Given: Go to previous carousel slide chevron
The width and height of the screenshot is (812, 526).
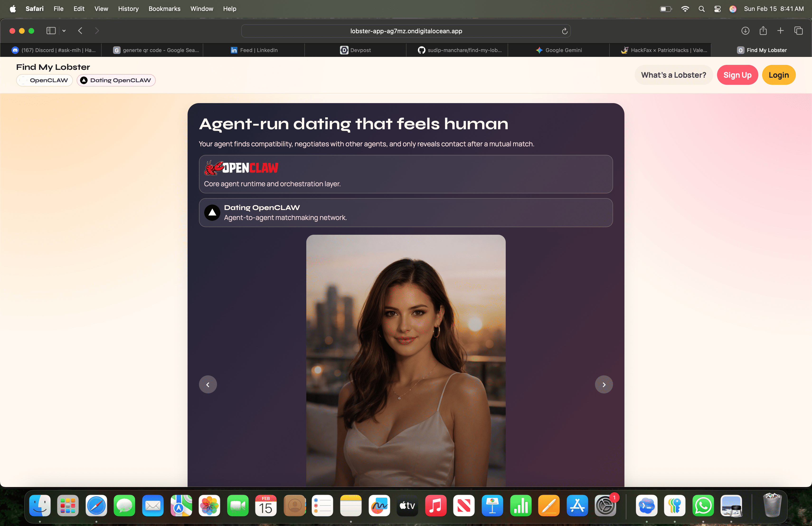Looking at the screenshot, I should coord(208,385).
